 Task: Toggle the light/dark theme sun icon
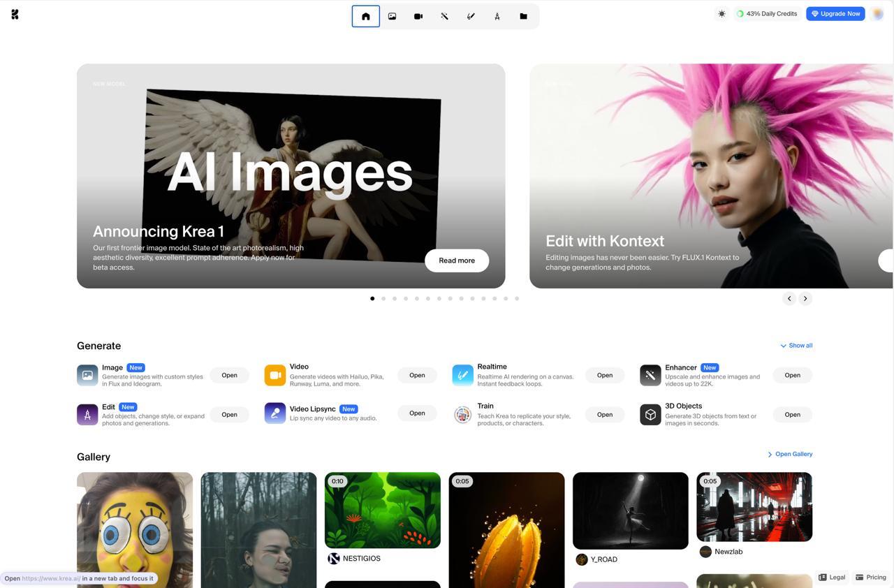(721, 14)
